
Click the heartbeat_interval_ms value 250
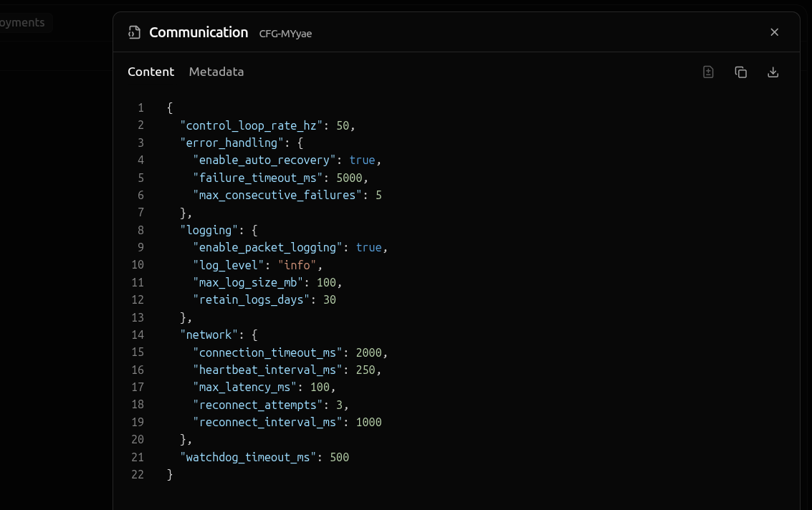pos(366,370)
